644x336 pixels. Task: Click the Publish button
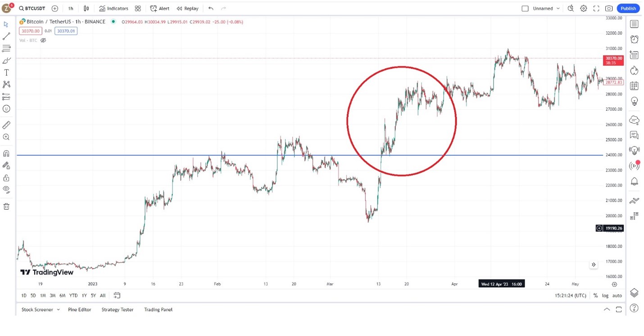(628, 9)
